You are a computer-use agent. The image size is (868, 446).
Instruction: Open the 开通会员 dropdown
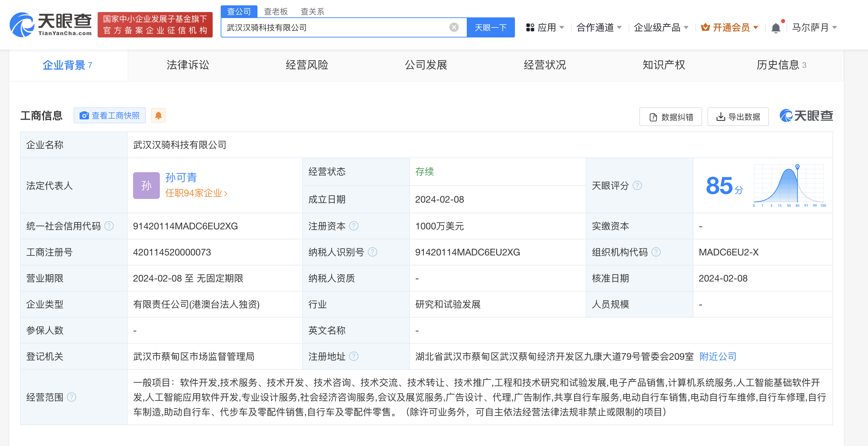point(730,28)
